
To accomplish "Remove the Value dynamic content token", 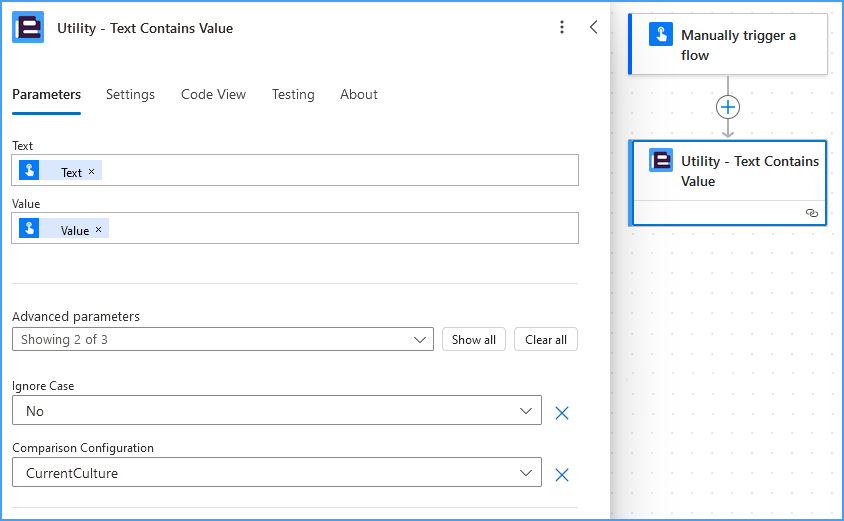I will pyautogui.click(x=99, y=230).
